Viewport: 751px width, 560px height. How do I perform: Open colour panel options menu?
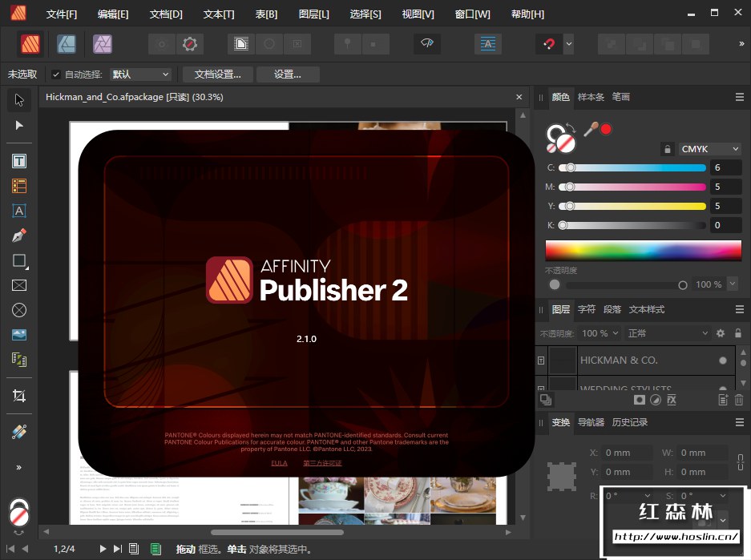pyautogui.click(x=740, y=97)
